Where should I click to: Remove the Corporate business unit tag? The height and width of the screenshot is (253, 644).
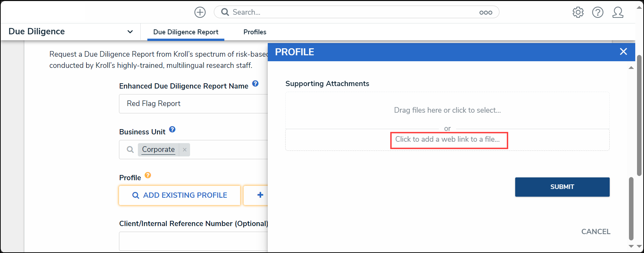[x=184, y=149]
